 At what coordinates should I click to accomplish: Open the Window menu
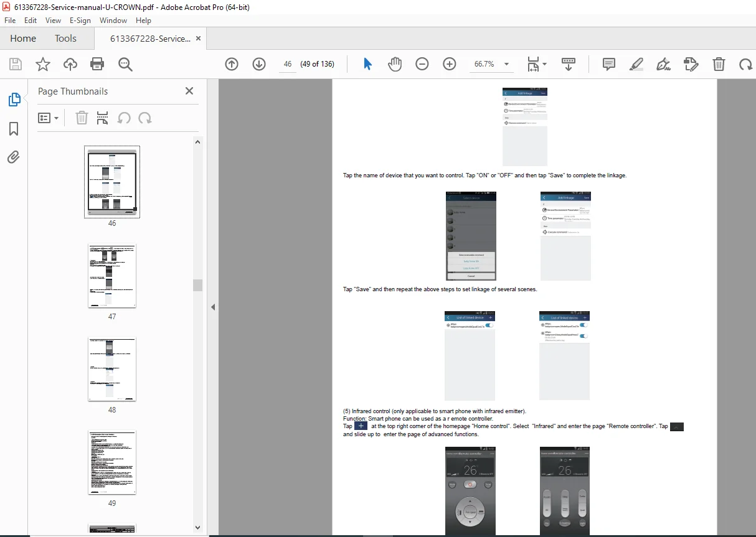[113, 21]
